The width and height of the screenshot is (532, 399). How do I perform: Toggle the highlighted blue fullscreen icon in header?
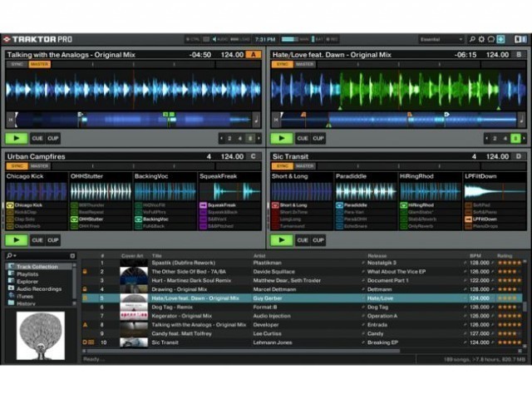tap(500, 39)
